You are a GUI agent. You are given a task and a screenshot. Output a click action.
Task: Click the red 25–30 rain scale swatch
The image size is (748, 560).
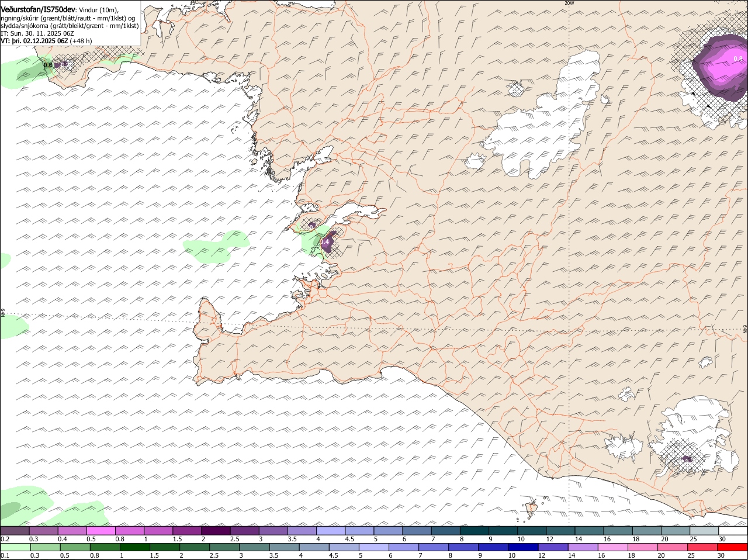click(x=702, y=547)
